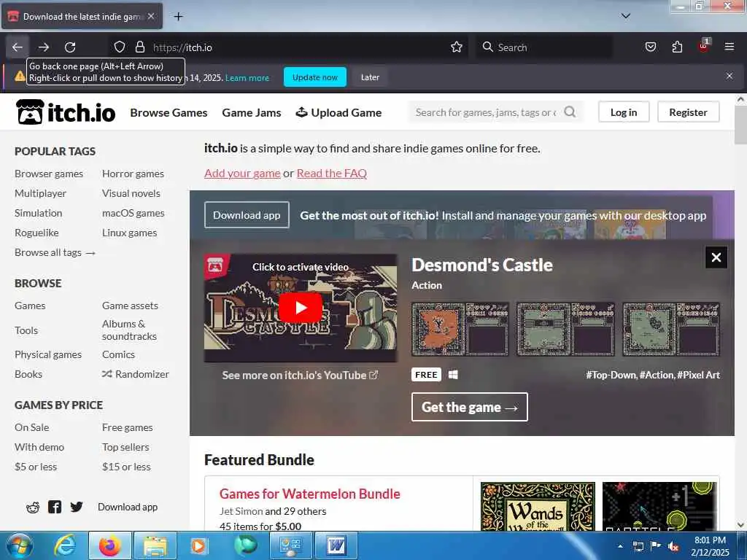This screenshot has height=560, width=747.
Task: Click the site search magnifier icon
Action: [x=570, y=112]
